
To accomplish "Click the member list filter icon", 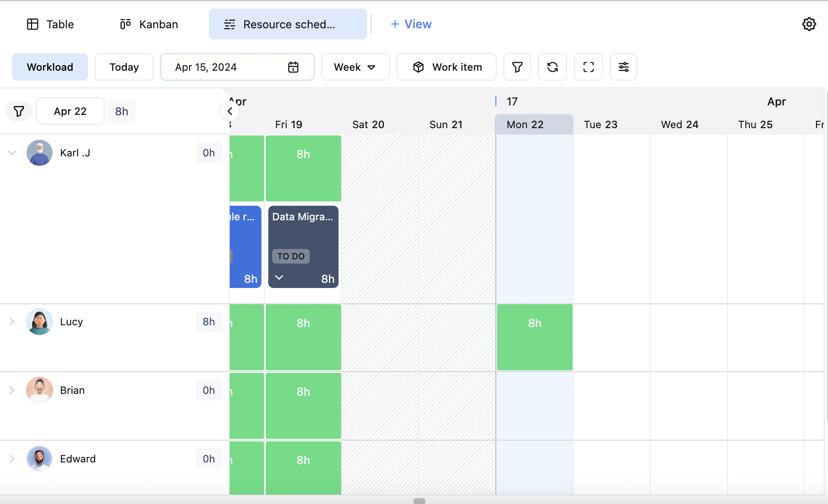I will click(19, 111).
